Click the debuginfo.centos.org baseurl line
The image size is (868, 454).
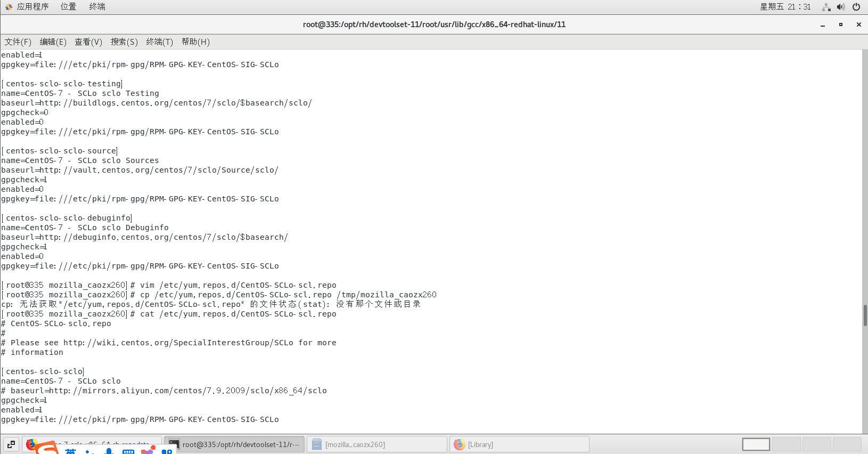pos(144,237)
